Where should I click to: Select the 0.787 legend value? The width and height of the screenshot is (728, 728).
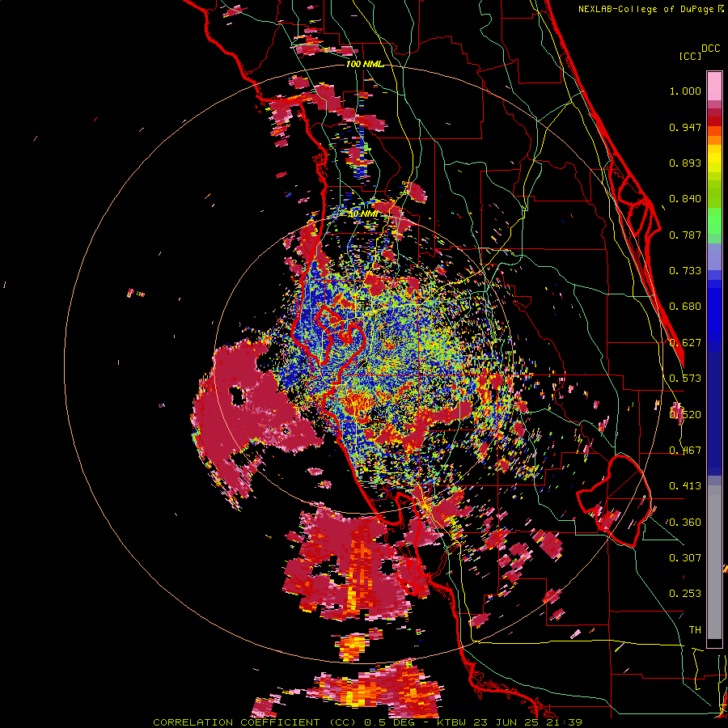(685, 235)
